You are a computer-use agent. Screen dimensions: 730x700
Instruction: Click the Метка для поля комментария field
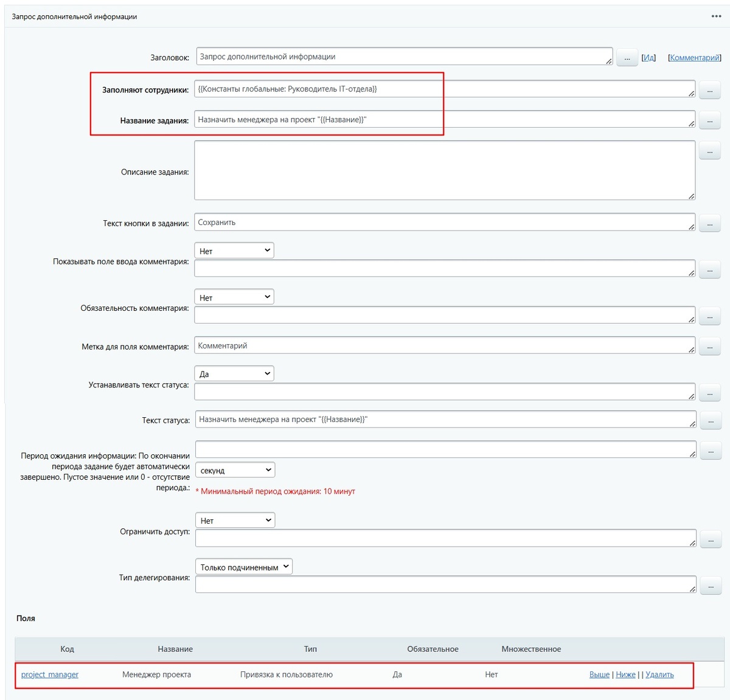click(x=445, y=345)
